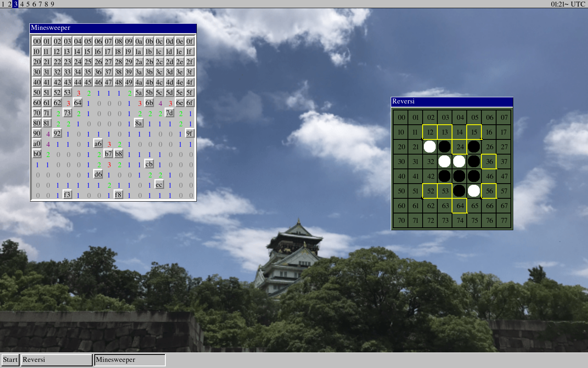Place a disc on highlighted Reversi square 36
Image resolution: width=588 pixels, height=368 pixels.
coord(489,162)
